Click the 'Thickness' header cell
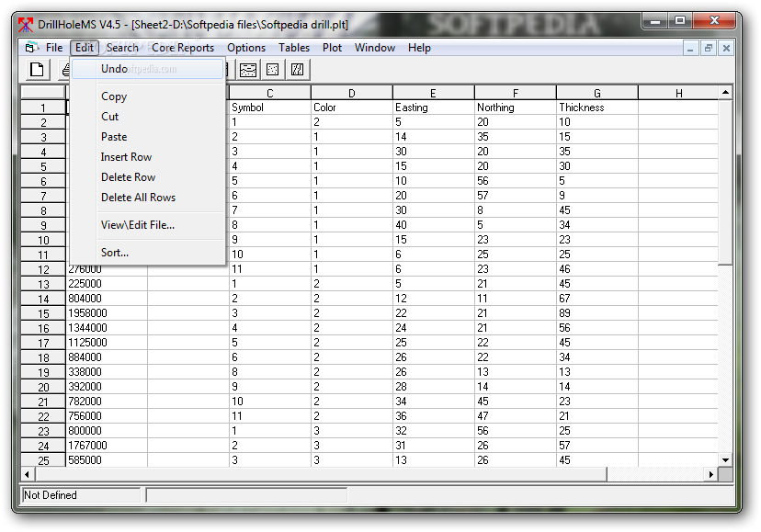 (597, 108)
